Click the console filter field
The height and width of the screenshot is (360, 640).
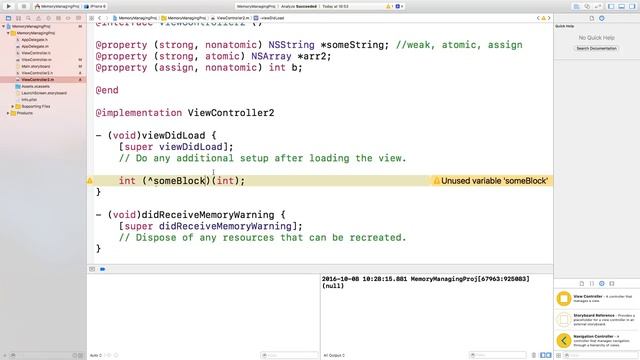[497, 356]
